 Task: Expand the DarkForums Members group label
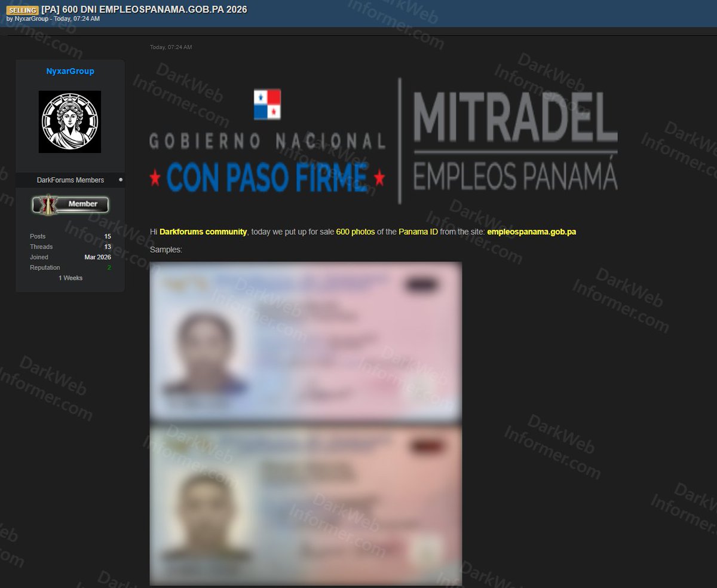tap(70, 180)
